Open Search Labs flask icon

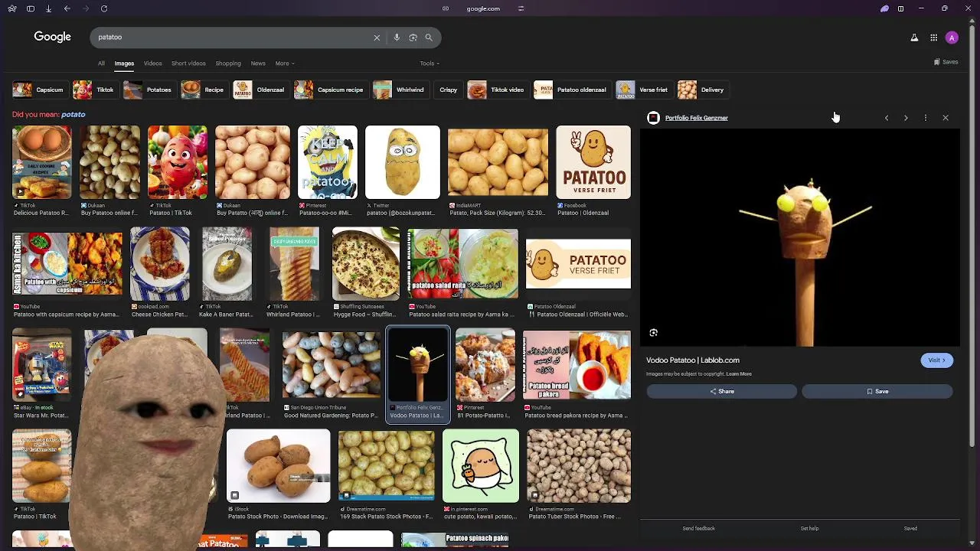pos(914,37)
